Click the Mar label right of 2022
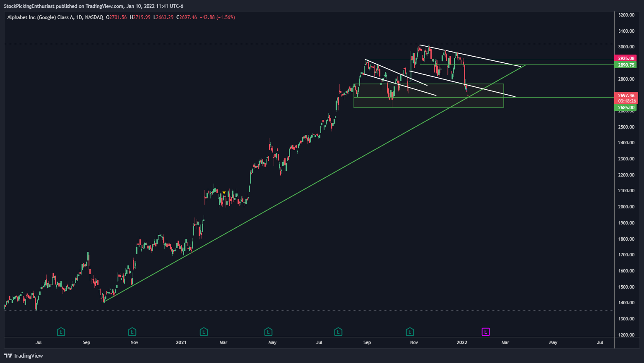This screenshot has width=644, height=363. click(505, 342)
